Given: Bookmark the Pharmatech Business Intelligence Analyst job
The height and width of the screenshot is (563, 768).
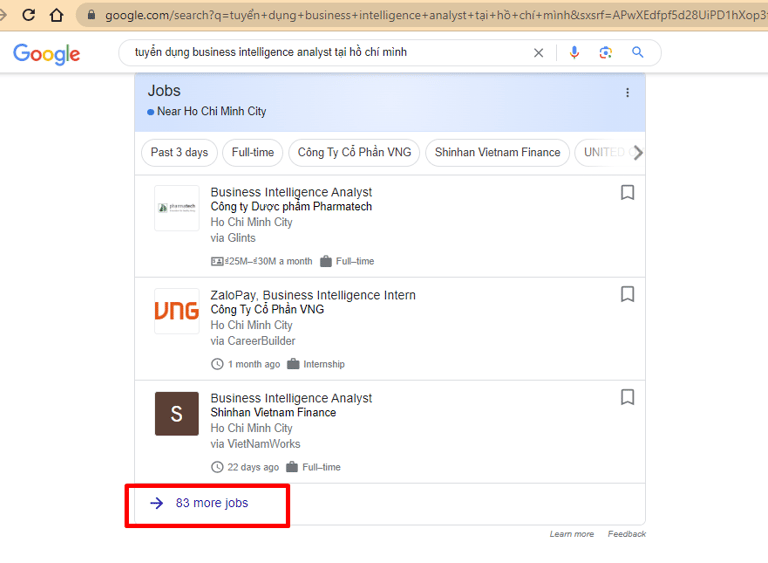Looking at the screenshot, I should pyautogui.click(x=627, y=193).
